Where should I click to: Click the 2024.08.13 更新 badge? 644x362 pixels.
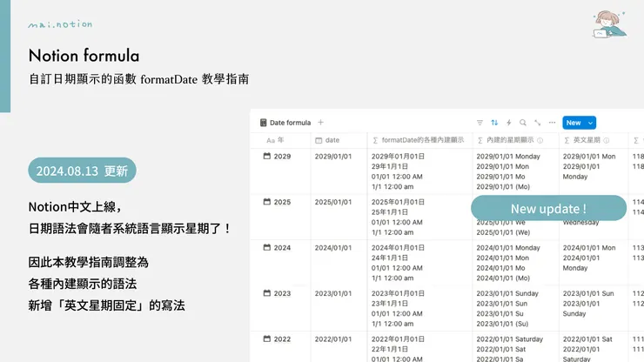pyautogui.click(x=82, y=170)
